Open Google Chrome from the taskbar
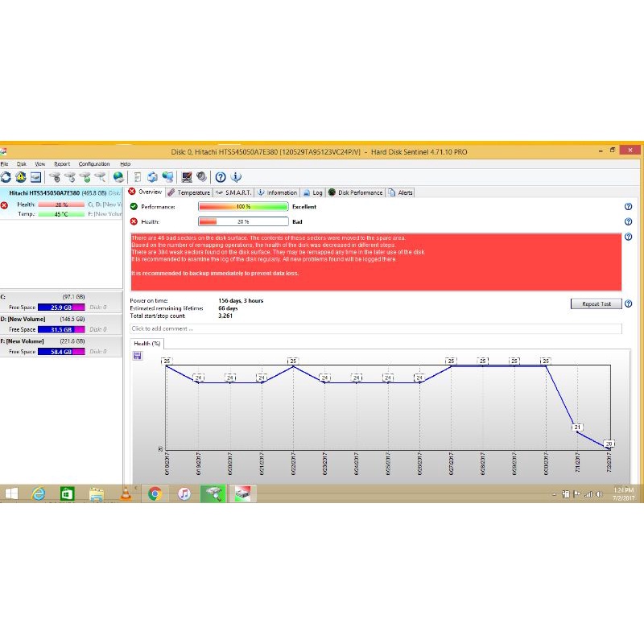 (155, 493)
